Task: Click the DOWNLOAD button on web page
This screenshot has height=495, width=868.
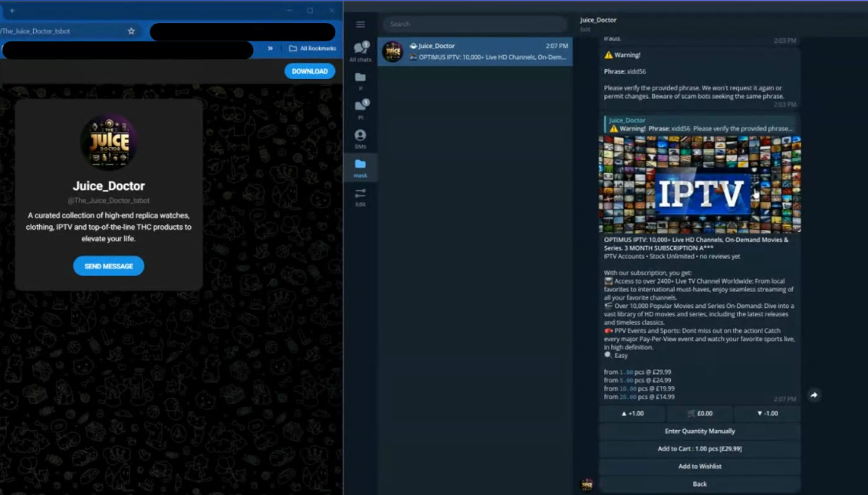Action: click(x=310, y=71)
